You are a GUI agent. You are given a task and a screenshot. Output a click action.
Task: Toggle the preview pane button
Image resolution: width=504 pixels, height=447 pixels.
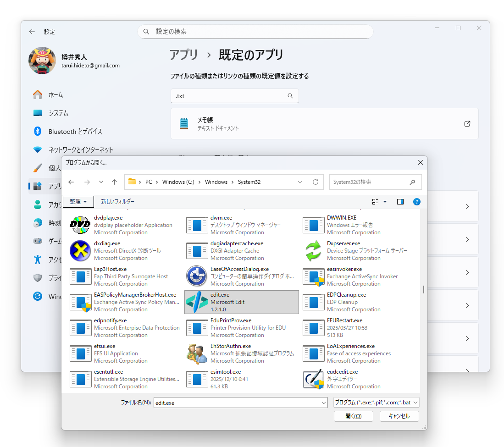(x=400, y=201)
